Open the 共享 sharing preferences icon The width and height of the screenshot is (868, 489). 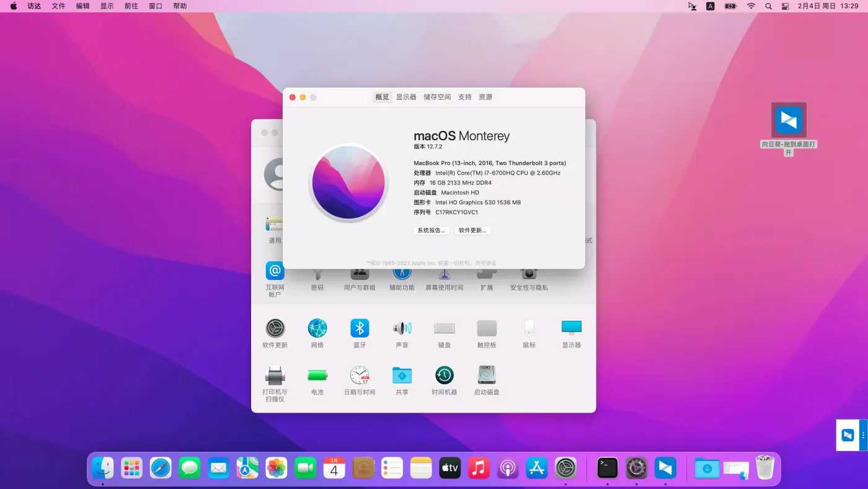(402, 375)
